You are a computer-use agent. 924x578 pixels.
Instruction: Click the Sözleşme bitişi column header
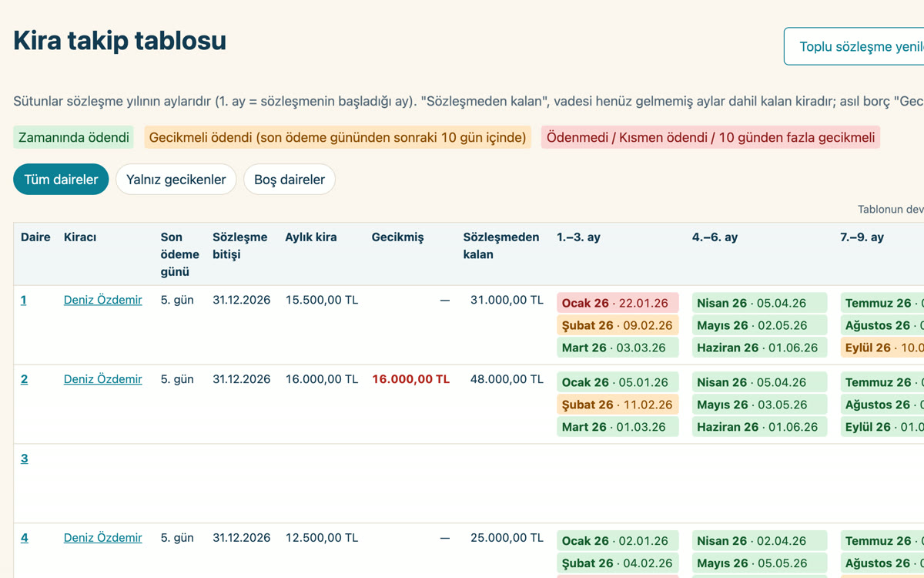point(240,246)
